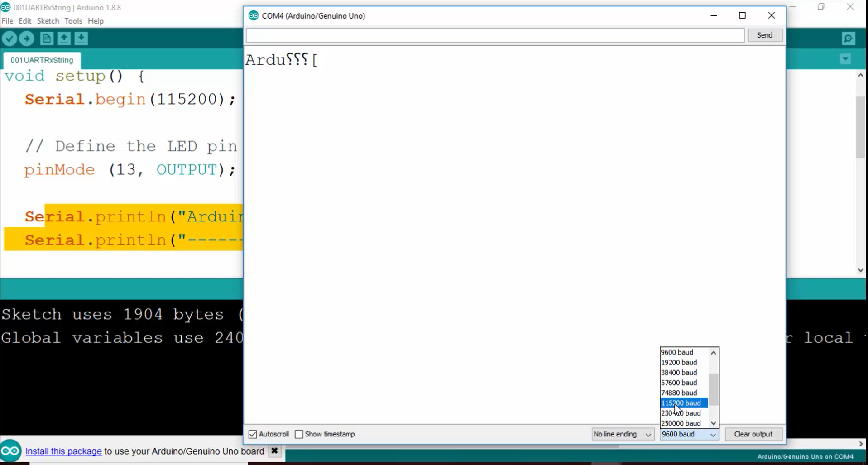Expand the 9600 baud rate combo box
868x465 pixels.
click(x=689, y=434)
